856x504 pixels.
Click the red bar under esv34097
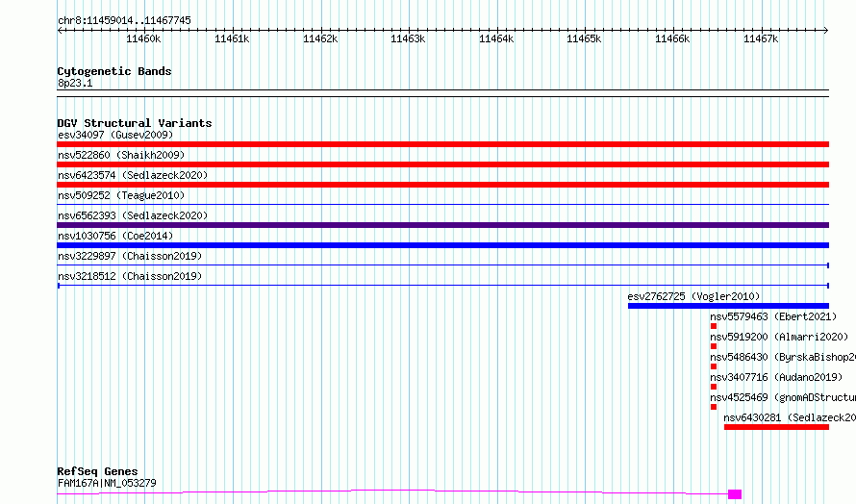(442, 144)
